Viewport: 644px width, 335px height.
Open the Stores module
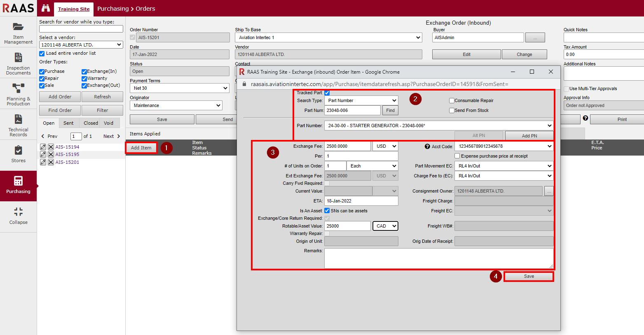click(x=18, y=154)
